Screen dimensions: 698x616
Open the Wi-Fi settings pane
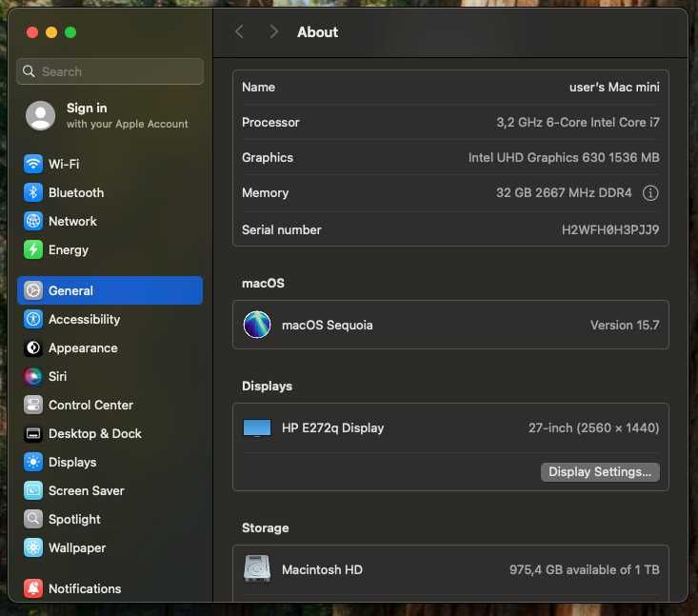110,164
